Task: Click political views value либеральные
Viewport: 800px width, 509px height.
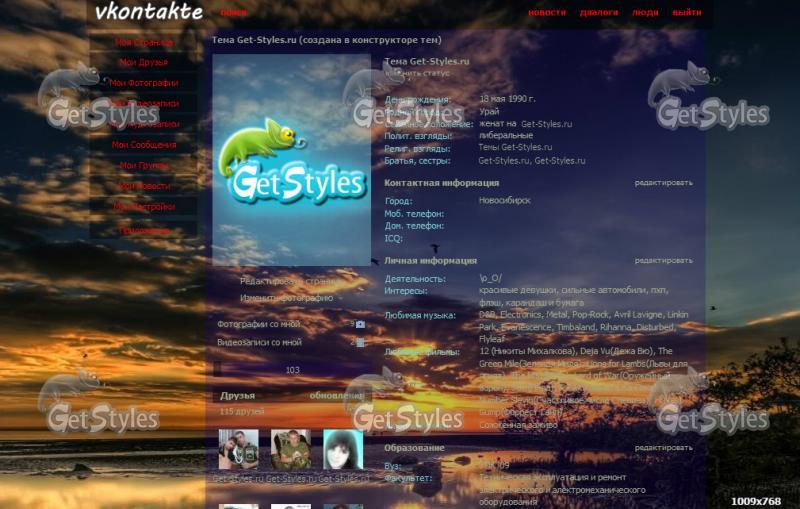Action: pos(506,136)
